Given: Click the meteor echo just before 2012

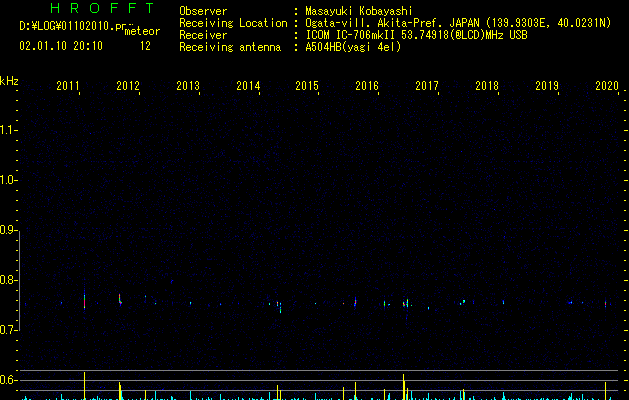Looking at the screenshot, I should click(120, 300).
